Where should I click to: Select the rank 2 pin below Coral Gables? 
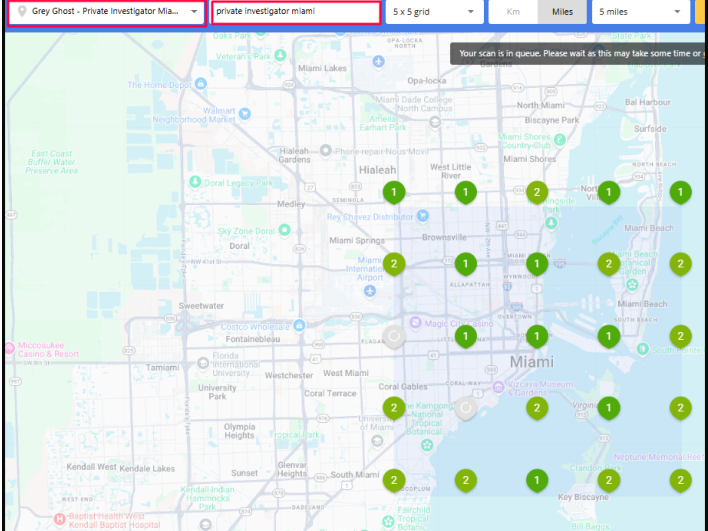click(x=394, y=408)
